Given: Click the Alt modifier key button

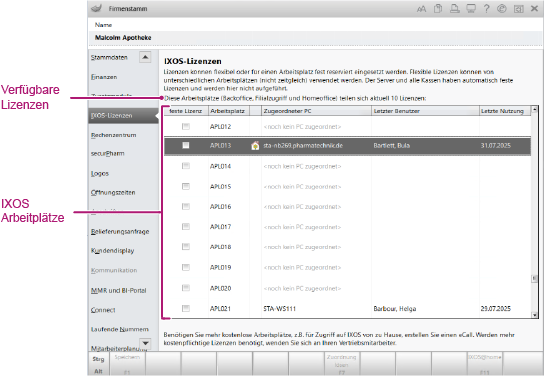Looking at the screenshot, I should coord(98,371).
